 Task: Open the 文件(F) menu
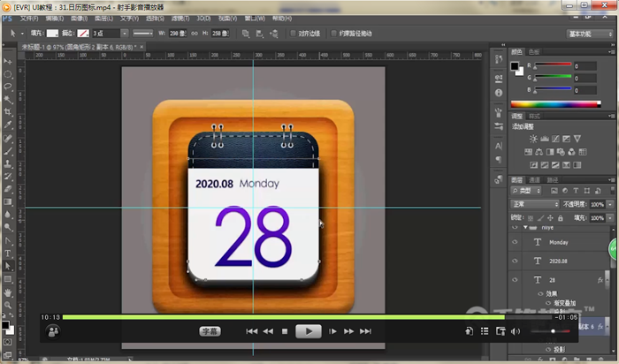coord(29,18)
